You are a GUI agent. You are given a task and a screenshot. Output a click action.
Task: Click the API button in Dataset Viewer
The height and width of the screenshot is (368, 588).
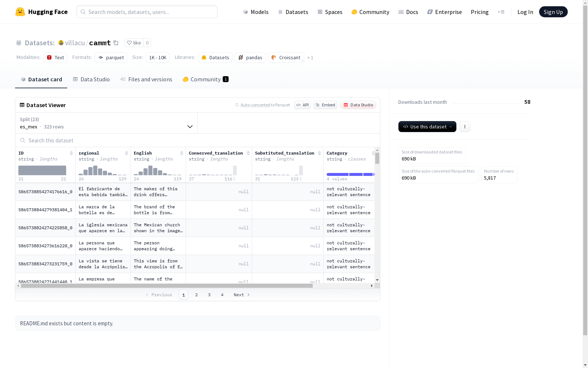point(302,105)
